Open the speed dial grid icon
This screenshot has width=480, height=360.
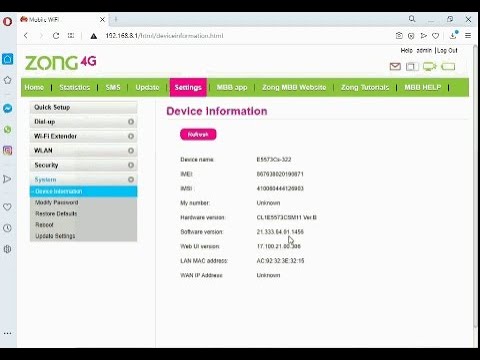(x=71, y=35)
